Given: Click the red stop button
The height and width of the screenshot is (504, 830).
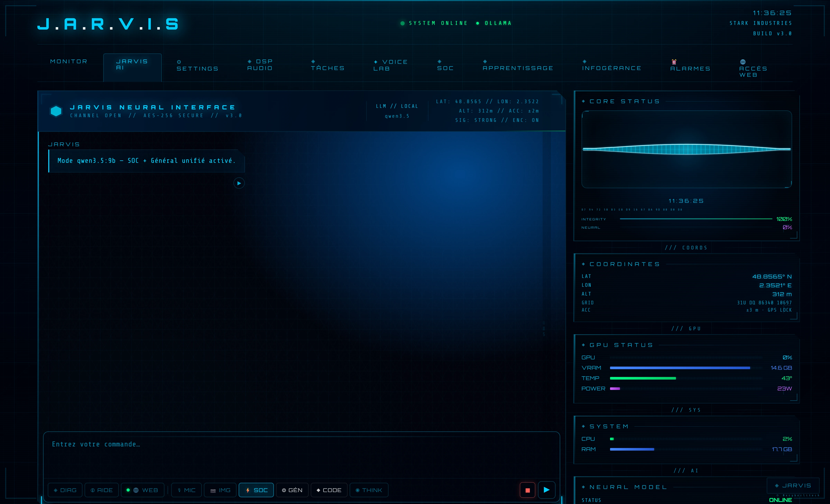Looking at the screenshot, I should (x=528, y=490).
